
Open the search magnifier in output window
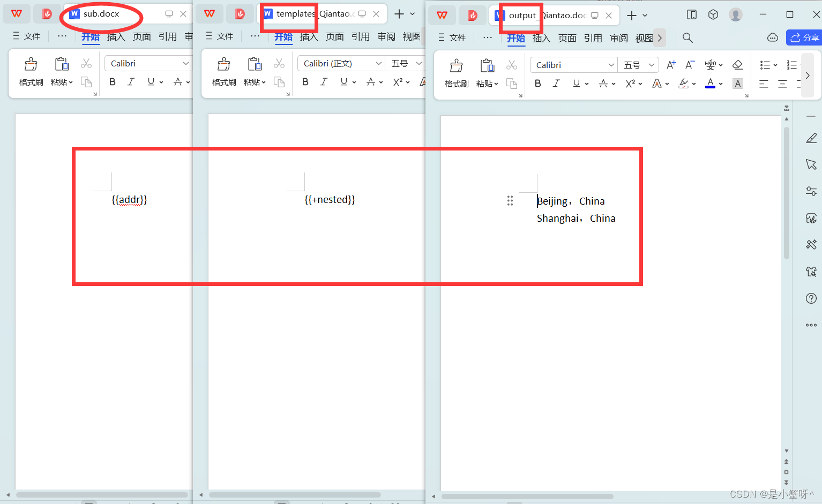click(x=688, y=38)
